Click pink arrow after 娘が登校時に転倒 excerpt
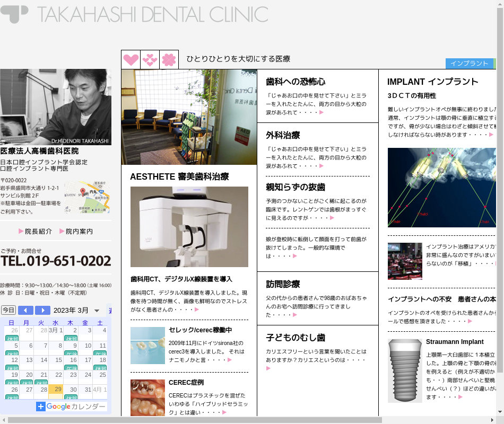The height and width of the screenshot is (424, 504). click(x=295, y=256)
